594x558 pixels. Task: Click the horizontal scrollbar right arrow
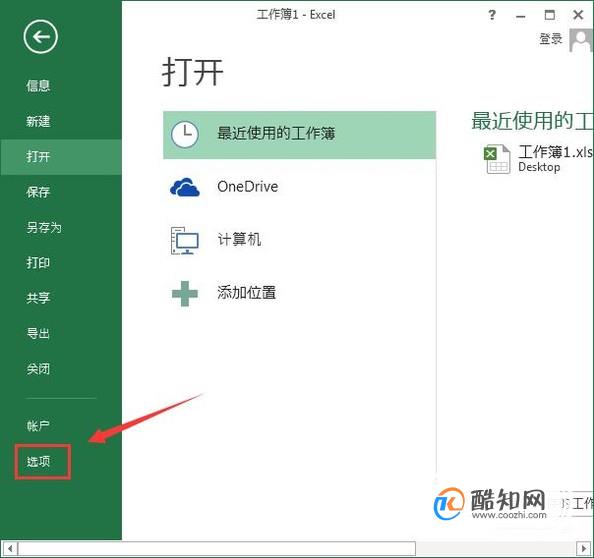coord(584,548)
